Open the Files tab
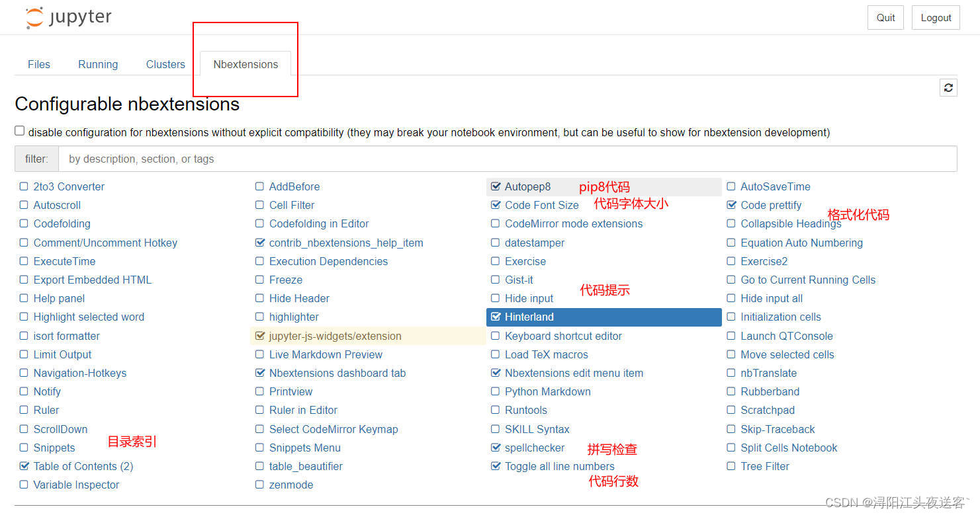 (39, 64)
